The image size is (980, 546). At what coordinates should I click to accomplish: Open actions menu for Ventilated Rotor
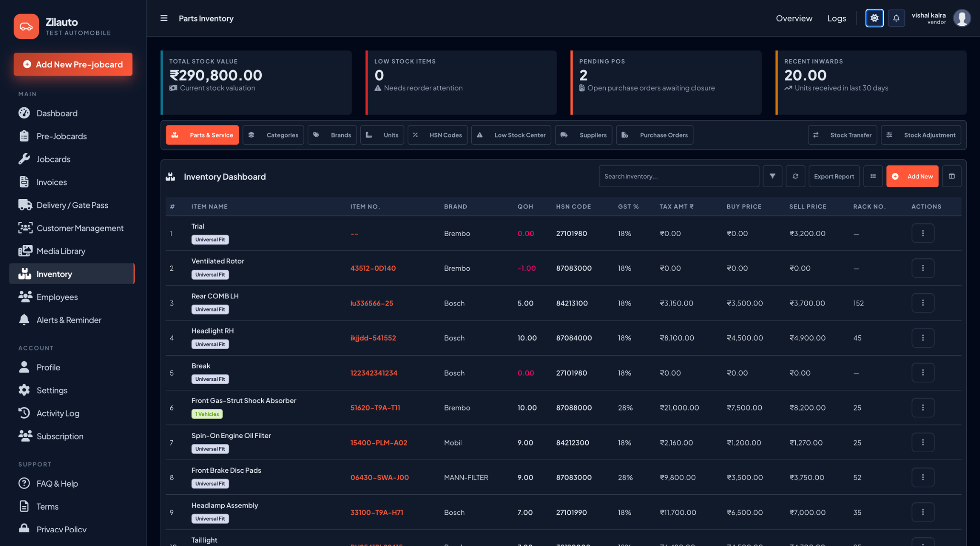(x=923, y=268)
